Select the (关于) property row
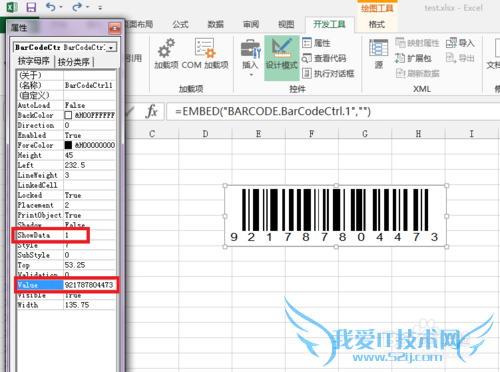This screenshot has width=500, height=372. 66,75
